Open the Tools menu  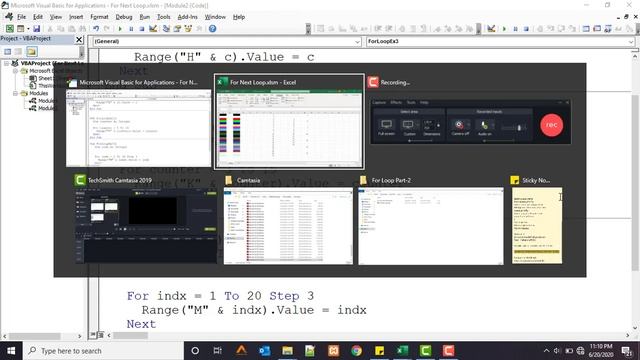coord(163,17)
